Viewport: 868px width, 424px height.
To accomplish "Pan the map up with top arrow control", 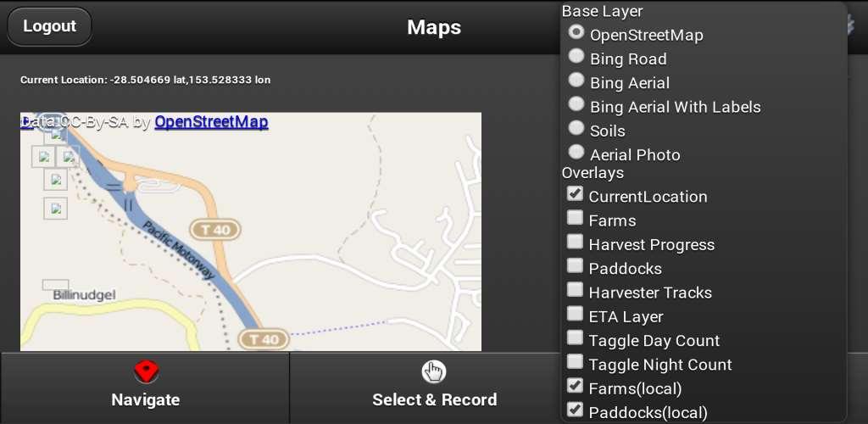I will click(x=56, y=132).
